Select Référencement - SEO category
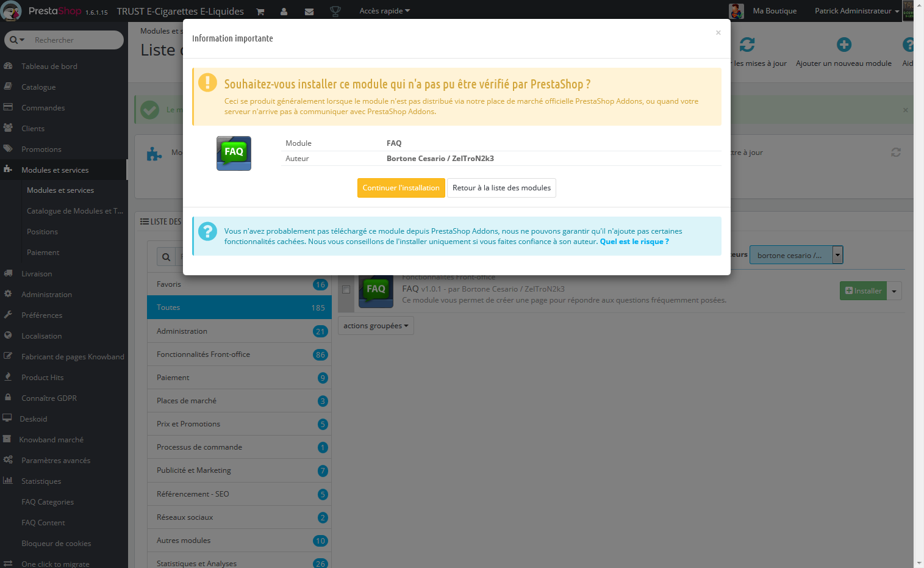 click(x=239, y=494)
